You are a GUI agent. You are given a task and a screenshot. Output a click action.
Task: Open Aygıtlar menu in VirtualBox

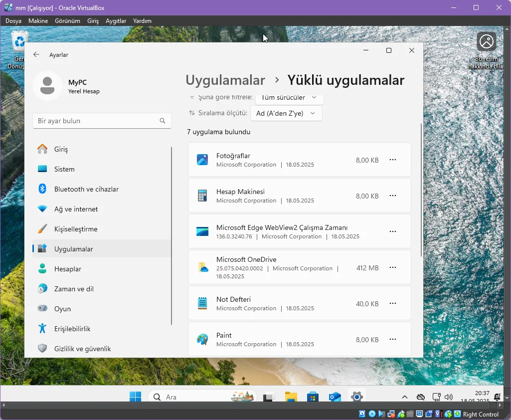coord(116,21)
